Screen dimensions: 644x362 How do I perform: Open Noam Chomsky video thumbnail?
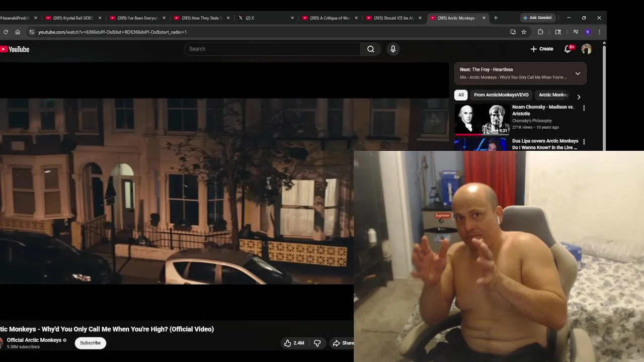point(481,120)
